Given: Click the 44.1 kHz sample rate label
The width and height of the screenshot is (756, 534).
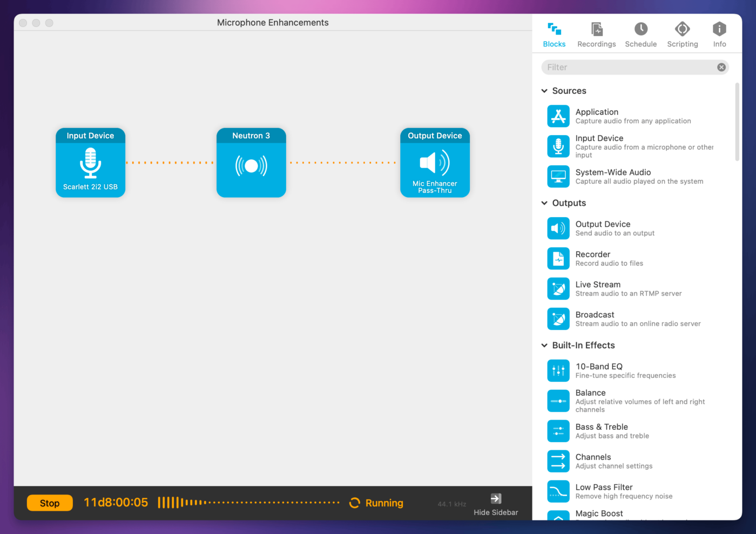Looking at the screenshot, I should pyautogui.click(x=452, y=504).
